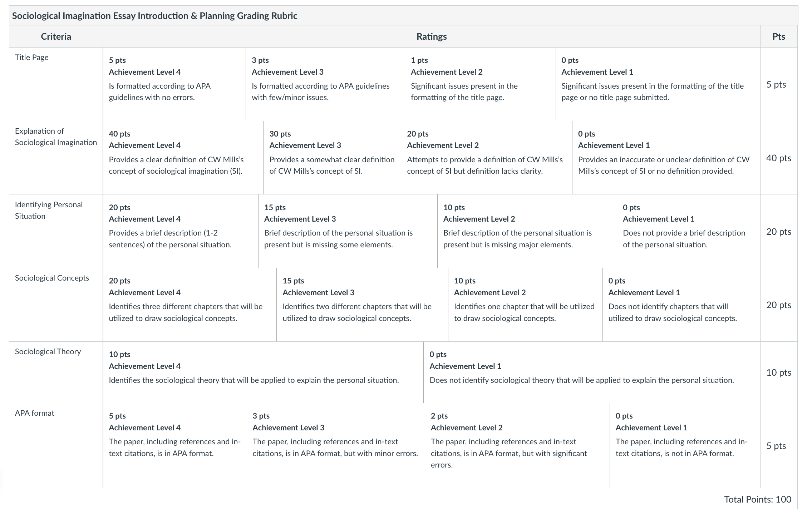Select Explanation of SI 40 pts rating
812x509 pixels.
[x=183, y=158]
